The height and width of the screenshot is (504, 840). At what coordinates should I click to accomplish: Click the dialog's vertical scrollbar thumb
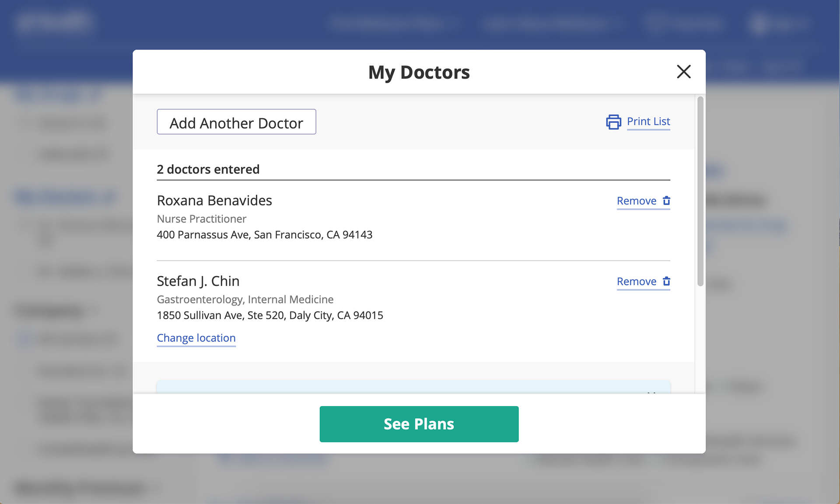pos(700,191)
